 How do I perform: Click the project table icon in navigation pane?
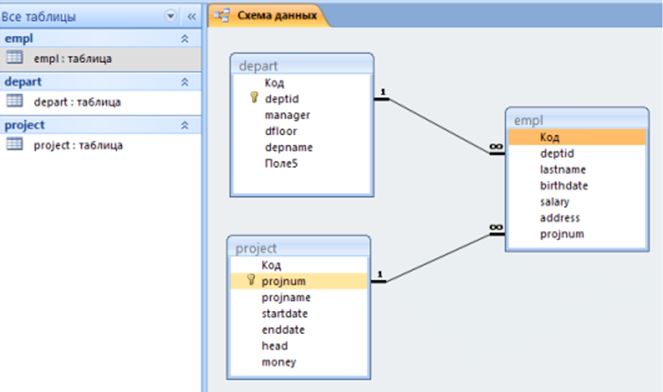click(x=15, y=144)
